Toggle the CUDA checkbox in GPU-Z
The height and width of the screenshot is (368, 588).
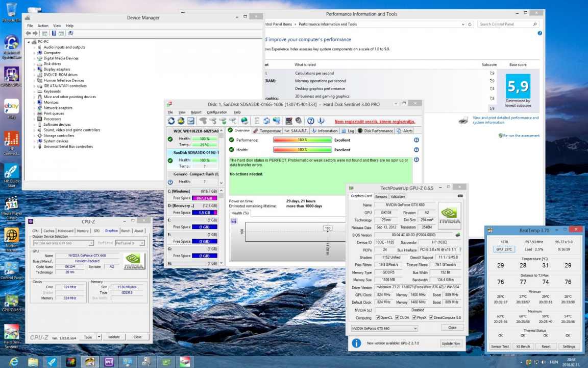point(397,318)
